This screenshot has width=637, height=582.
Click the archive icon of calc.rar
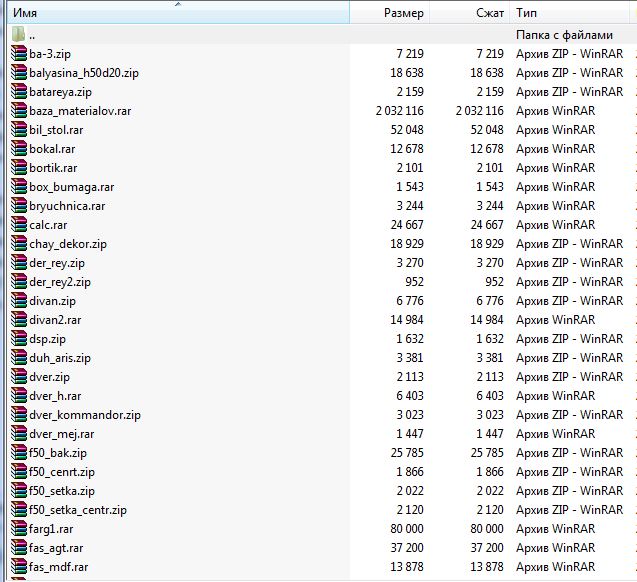(19, 225)
